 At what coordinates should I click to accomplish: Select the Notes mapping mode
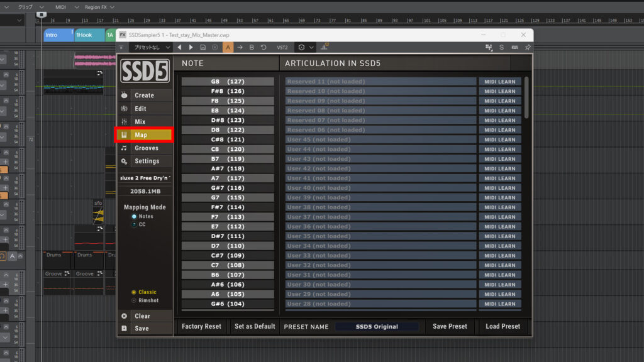(x=134, y=216)
